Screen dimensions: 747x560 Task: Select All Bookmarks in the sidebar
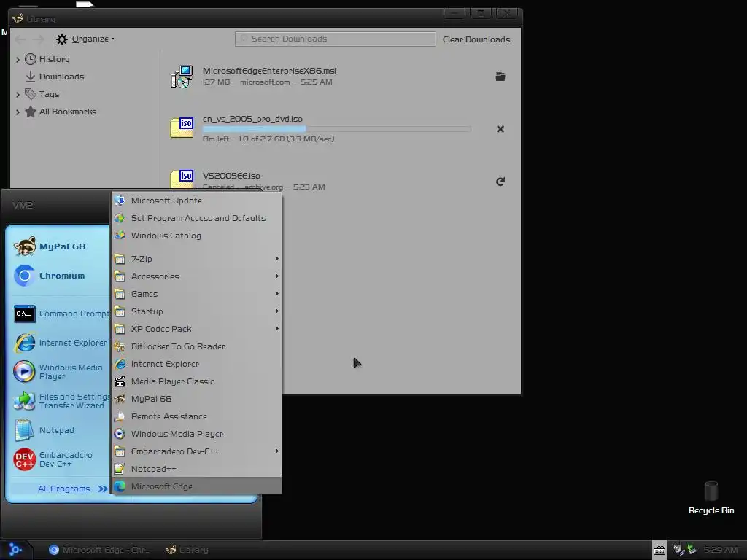click(x=68, y=112)
